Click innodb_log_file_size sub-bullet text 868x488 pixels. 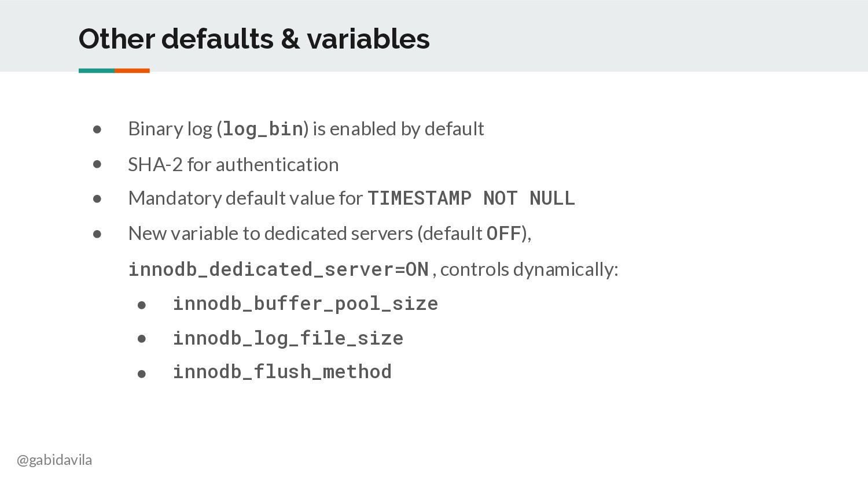point(288,338)
